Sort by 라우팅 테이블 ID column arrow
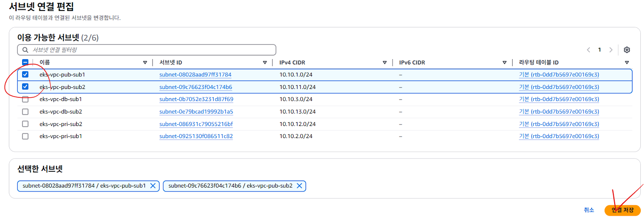644x221 pixels. pyautogui.click(x=627, y=62)
